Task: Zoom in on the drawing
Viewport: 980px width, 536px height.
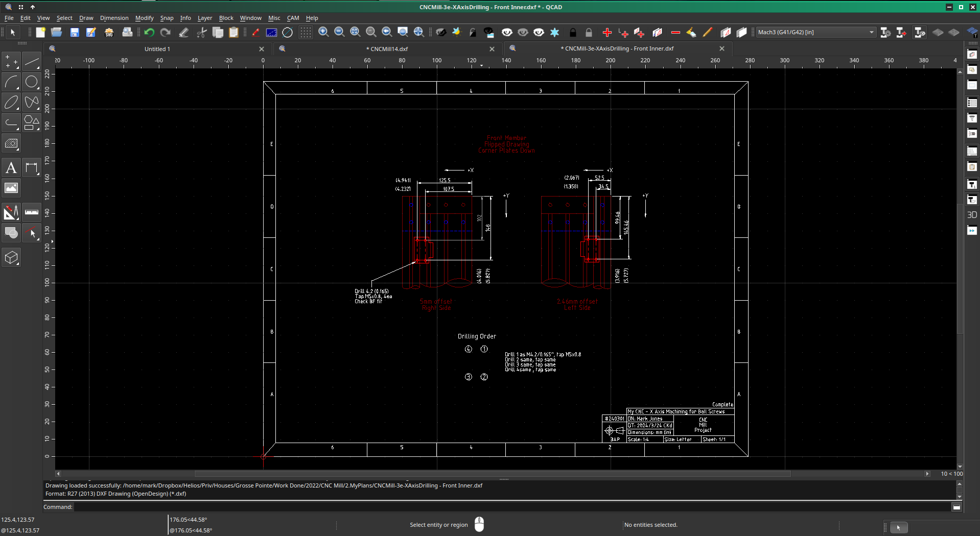Action: [323, 32]
